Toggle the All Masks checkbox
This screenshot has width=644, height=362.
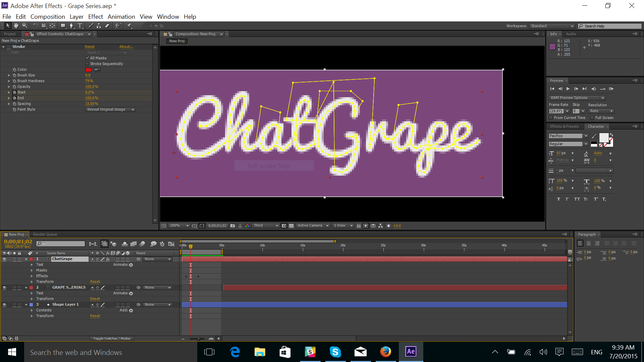pyautogui.click(x=87, y=58)
